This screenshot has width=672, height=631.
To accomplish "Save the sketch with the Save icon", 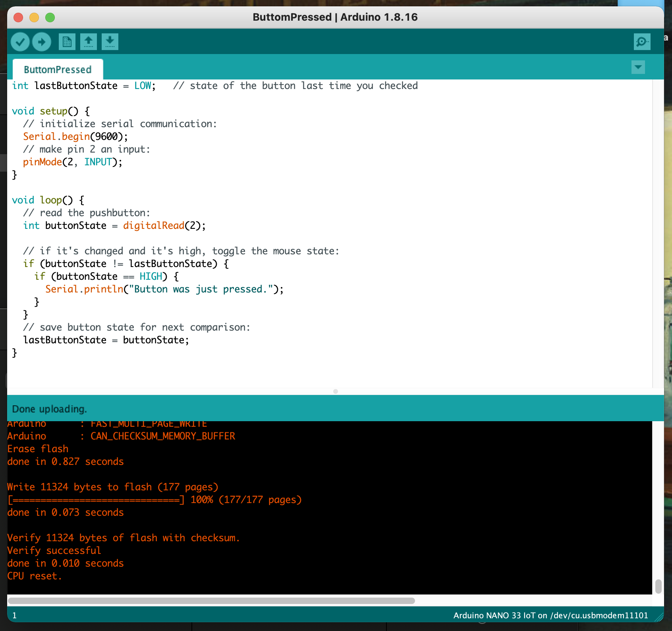I will coord(110,41).
